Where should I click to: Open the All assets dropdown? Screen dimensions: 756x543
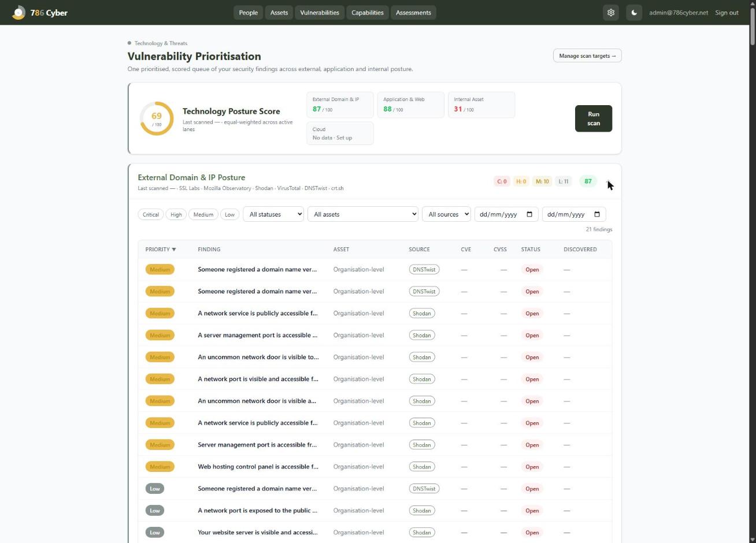363,214
